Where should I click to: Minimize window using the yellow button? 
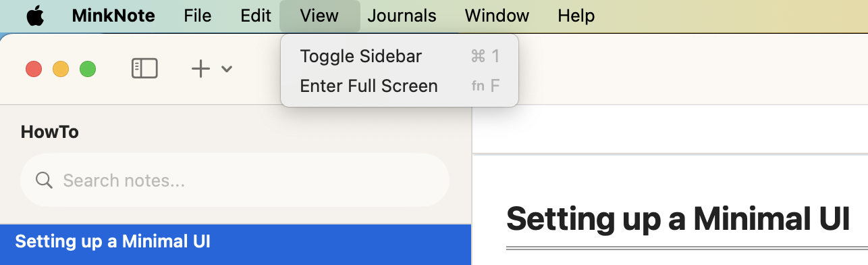(x=61, y=69)
